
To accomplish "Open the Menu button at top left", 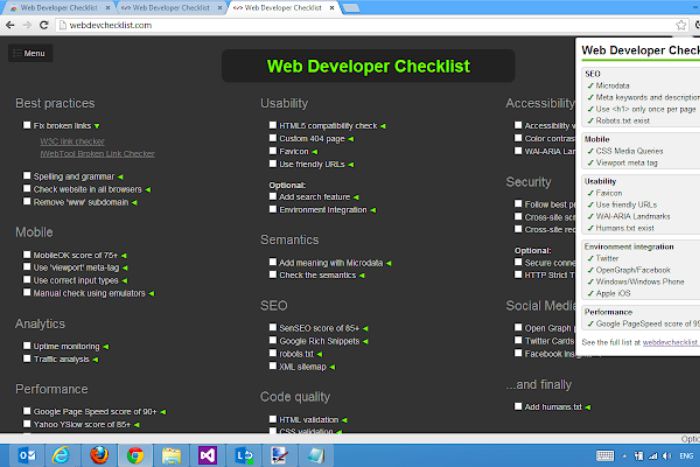I will tap(29, 53).
